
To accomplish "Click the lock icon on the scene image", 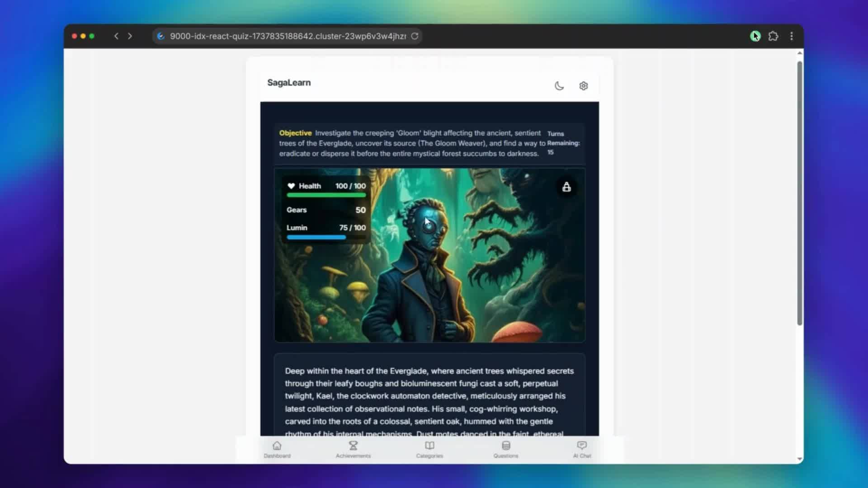I will [x=567, y=187].
